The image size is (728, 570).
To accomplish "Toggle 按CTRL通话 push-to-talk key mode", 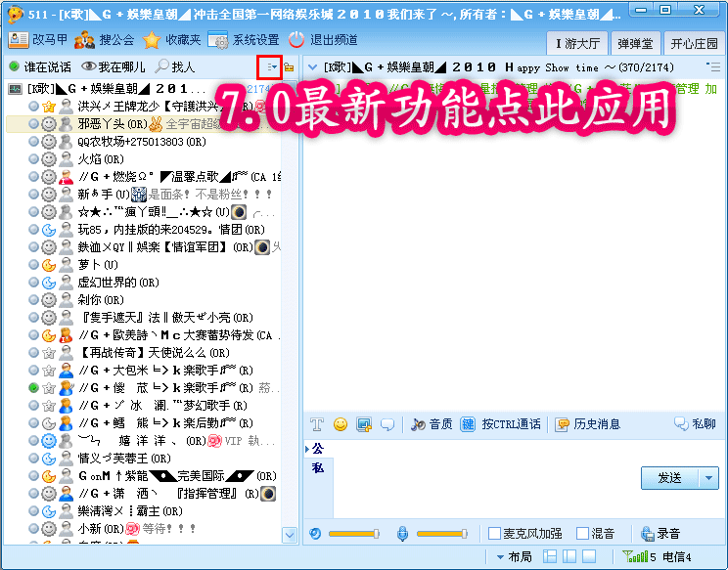I will pos(469,424).
